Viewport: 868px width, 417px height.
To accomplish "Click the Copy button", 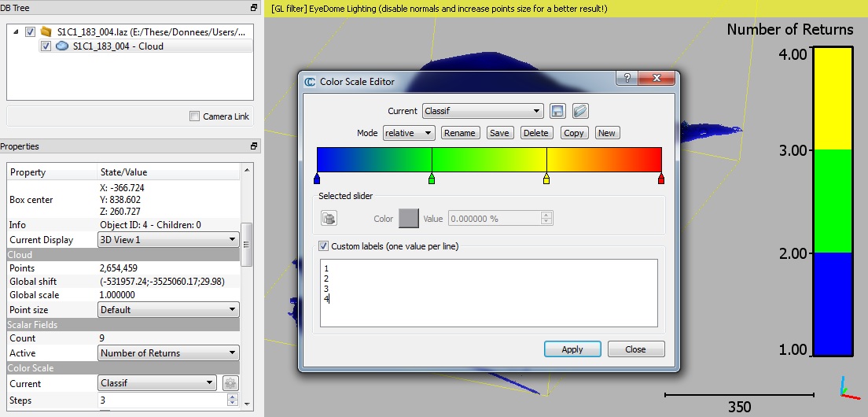I will point(573,133).
